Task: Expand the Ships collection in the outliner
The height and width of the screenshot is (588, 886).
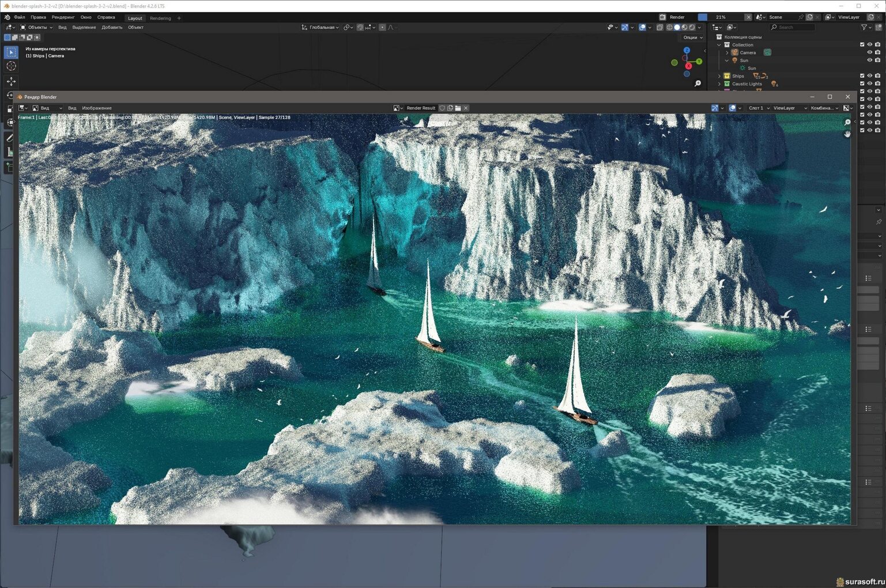Action: click(x=719, y=76)
